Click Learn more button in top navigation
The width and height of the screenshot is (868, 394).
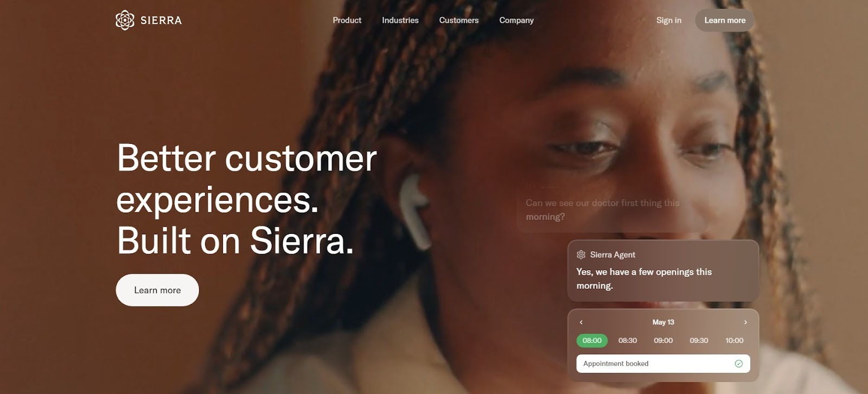(x=725, y=20)
